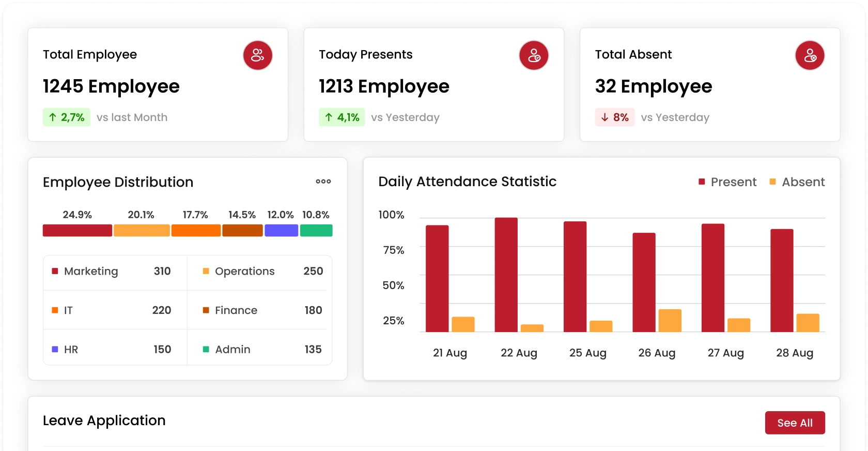Click the Total Employee group icon
The image size is (868, 451).
[257, 55]
